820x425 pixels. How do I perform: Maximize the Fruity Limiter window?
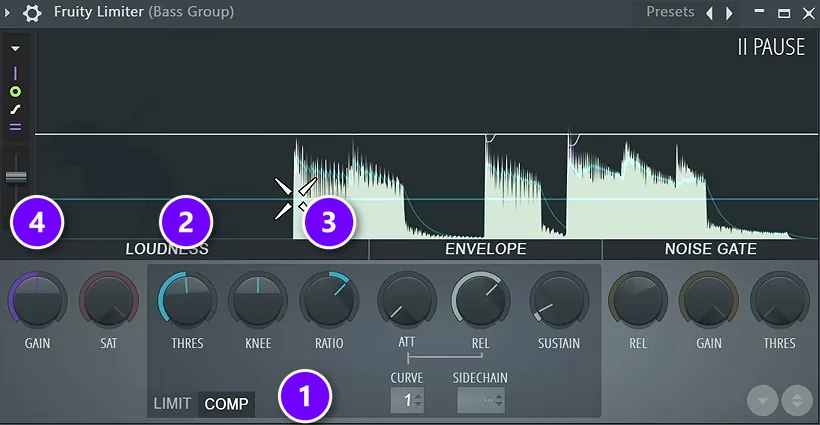pos(784,13)
